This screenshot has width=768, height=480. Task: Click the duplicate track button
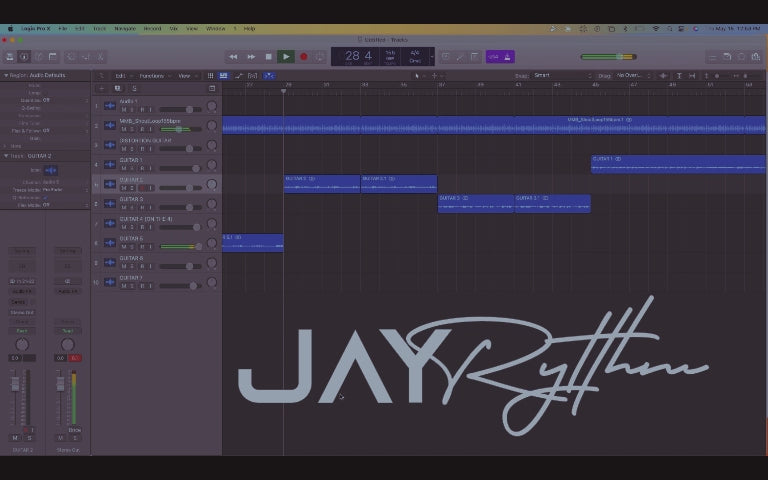coord(118,89)
